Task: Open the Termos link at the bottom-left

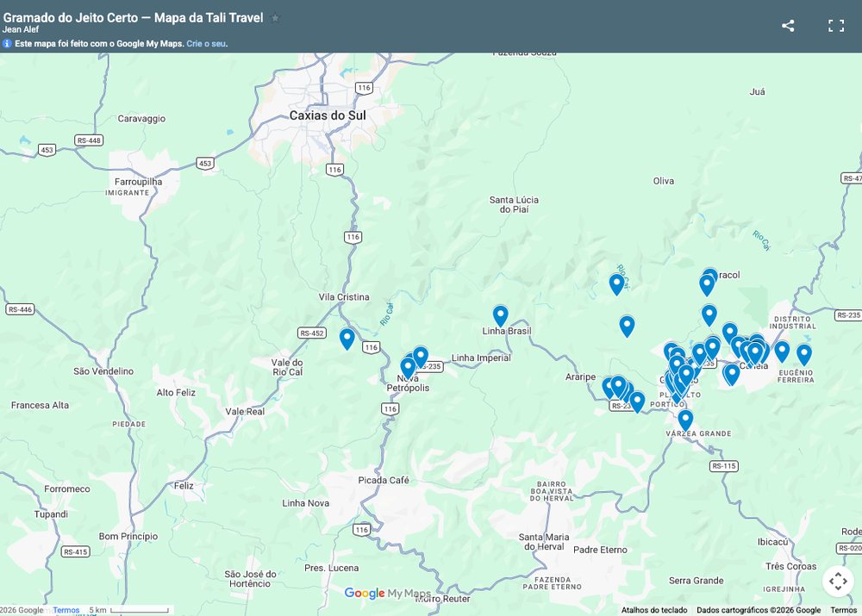Action: [x=66, y=610]
